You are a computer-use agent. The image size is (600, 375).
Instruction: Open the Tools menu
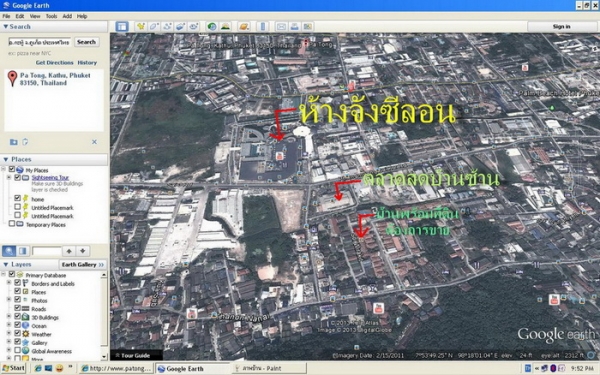[x=51, y=16]
